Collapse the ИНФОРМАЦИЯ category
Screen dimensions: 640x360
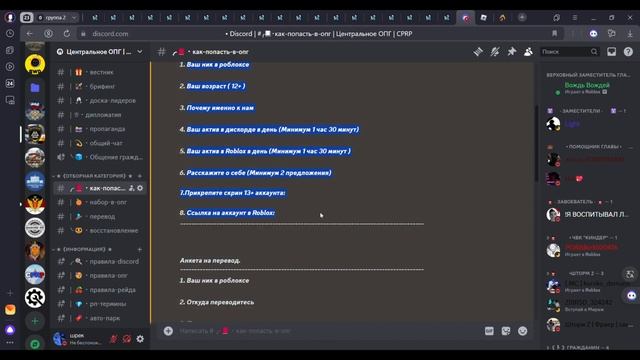(83, 249)
